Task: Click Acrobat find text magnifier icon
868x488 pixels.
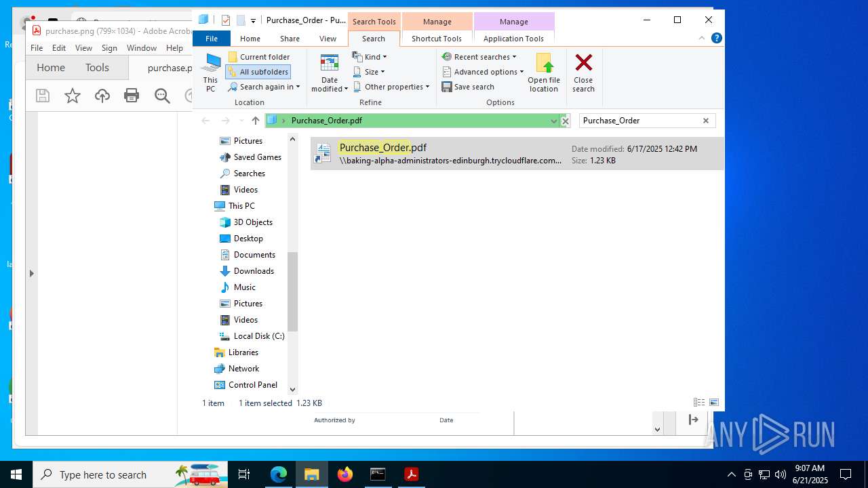Action: 162,96
